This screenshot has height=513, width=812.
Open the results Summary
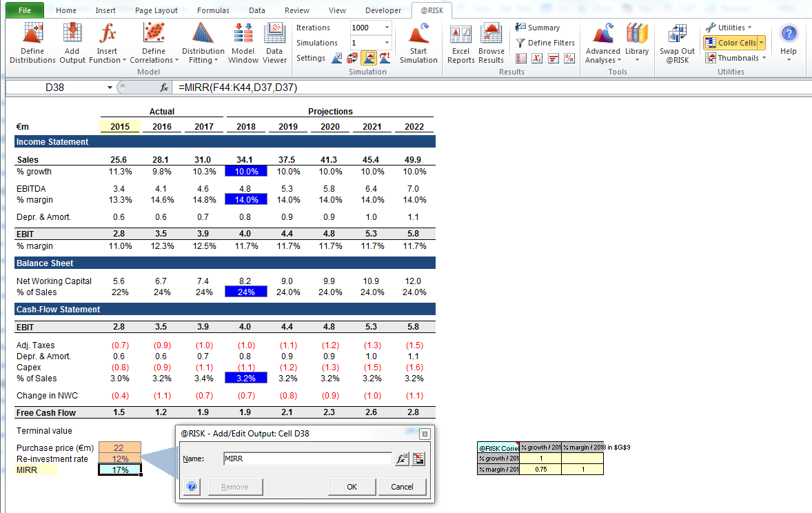538,28
